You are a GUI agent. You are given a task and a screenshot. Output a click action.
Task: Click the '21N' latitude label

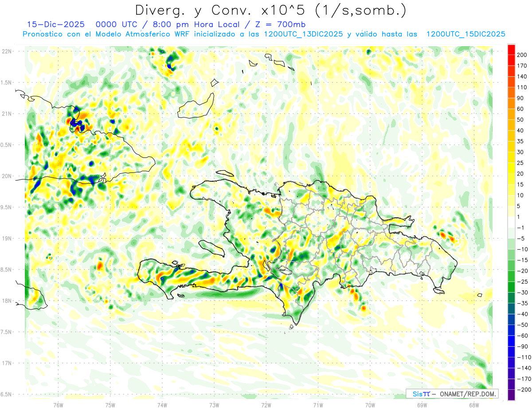click(7, 114)
